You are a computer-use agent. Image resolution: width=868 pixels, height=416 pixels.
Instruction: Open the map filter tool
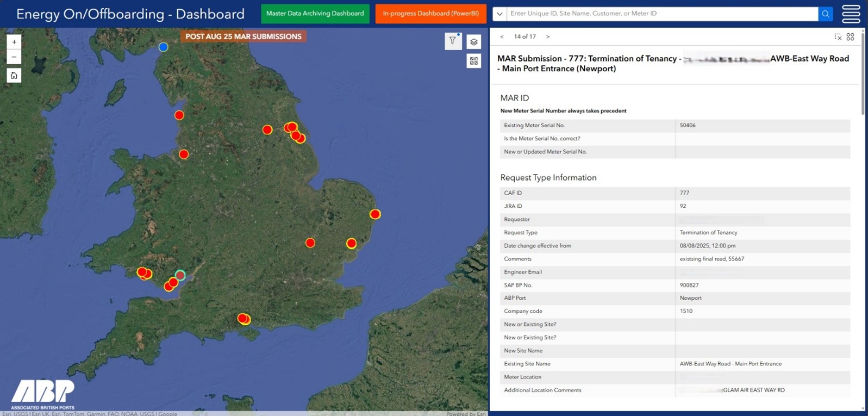tap(453, 41)
